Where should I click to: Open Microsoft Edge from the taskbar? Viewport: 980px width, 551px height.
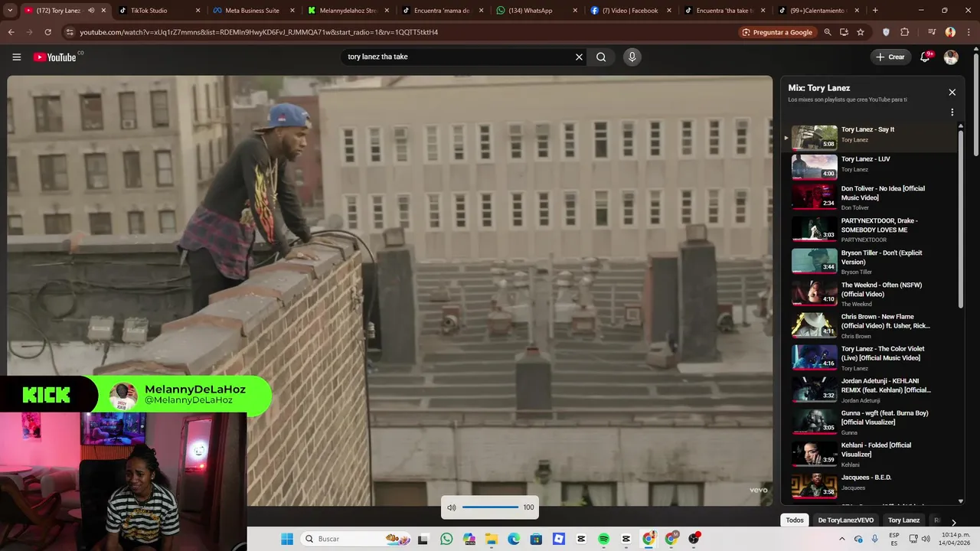click(514, 539)
